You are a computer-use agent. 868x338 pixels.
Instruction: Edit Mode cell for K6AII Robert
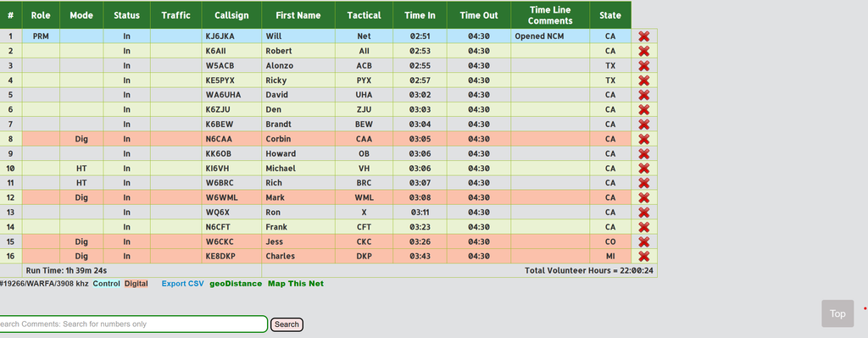coord(81,51)
